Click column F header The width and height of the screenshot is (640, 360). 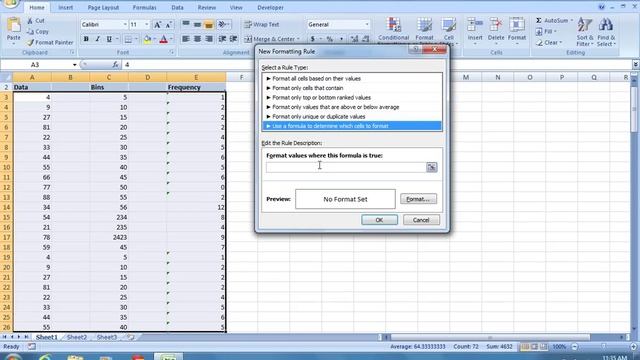241,77
